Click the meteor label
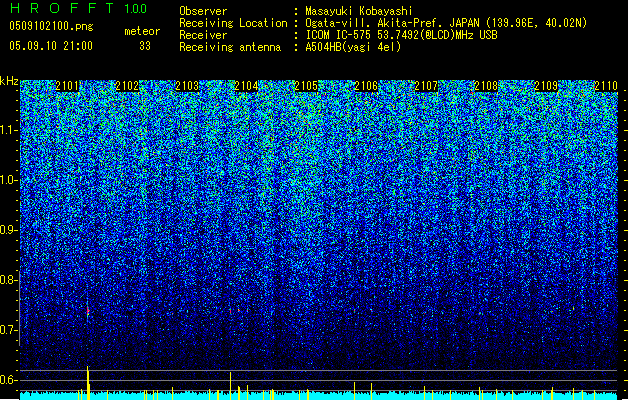This screenshot has height=400, width=629. coord(142,31)
